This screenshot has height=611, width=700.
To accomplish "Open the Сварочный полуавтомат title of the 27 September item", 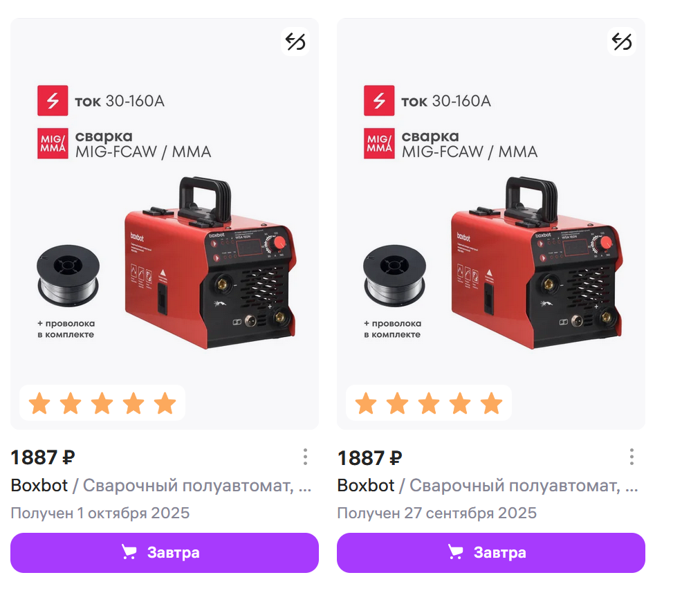I will (x=524, y=486).
